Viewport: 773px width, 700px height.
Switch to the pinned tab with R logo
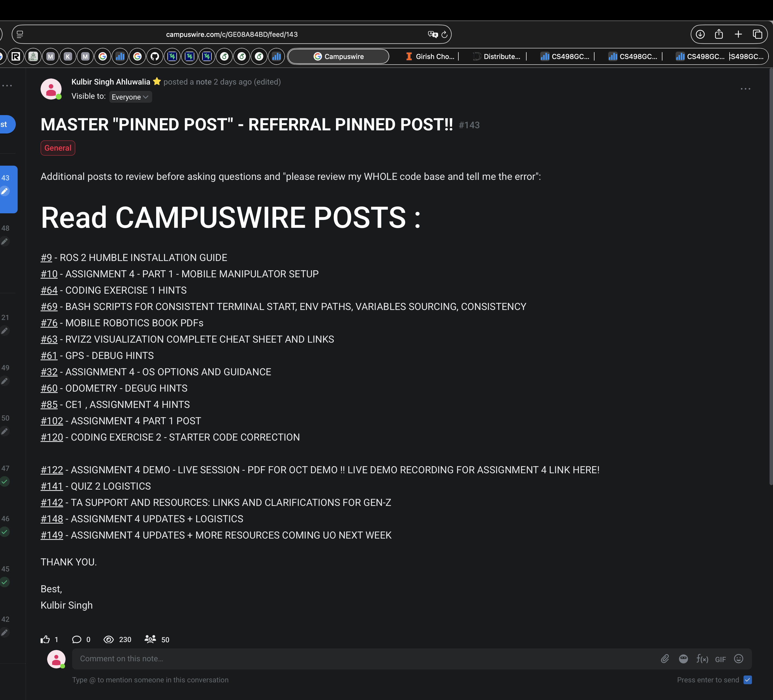click(16, 57)
